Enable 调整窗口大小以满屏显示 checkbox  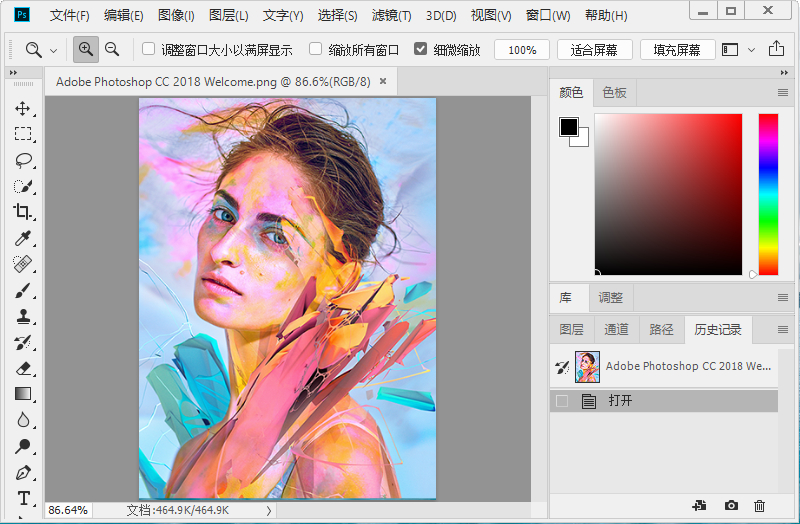coord(149,49)
